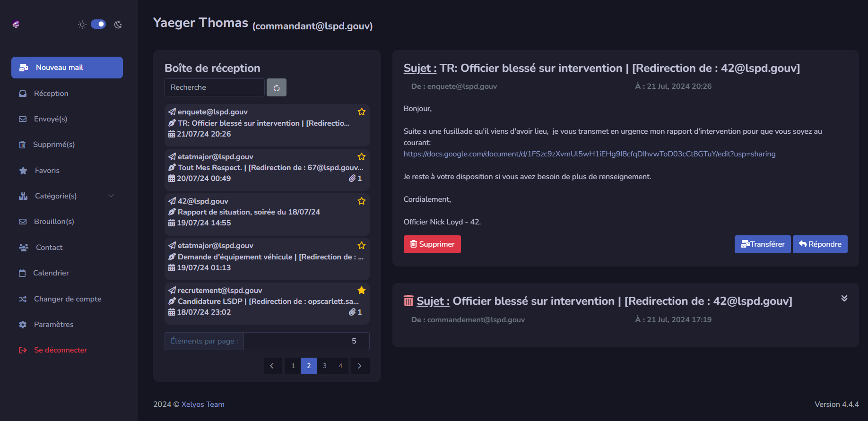Go to next inbox page arrow

coord(360,366)
